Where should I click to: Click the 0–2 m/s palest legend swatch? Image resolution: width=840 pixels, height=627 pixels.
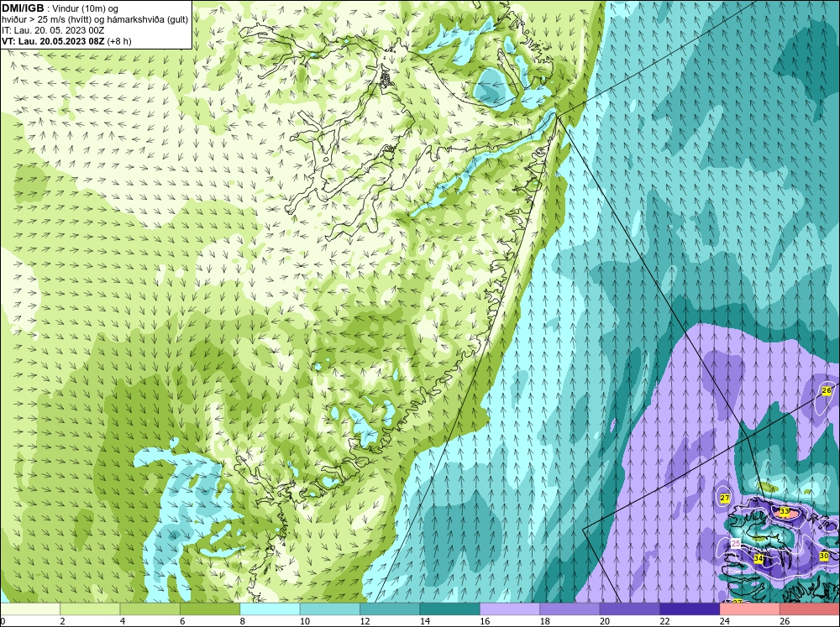tap(30, 609)
